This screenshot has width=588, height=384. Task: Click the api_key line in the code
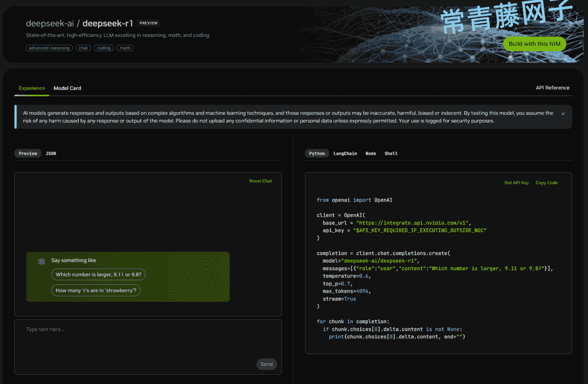coord(404,230)
